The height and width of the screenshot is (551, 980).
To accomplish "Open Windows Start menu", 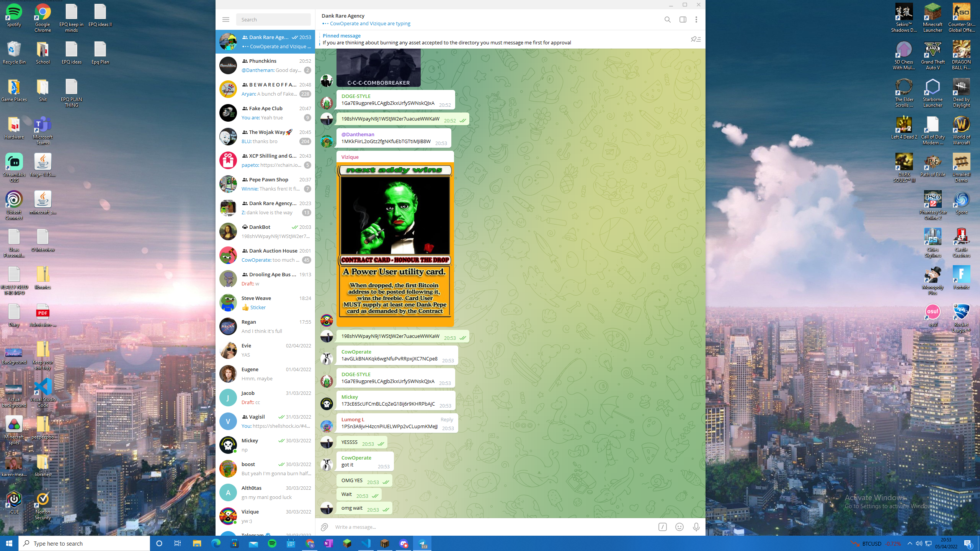I will [9, 543].
